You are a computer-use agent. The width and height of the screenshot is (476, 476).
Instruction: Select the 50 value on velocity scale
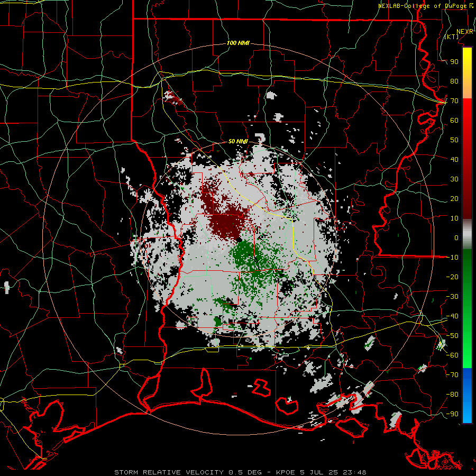coord(454,140)
